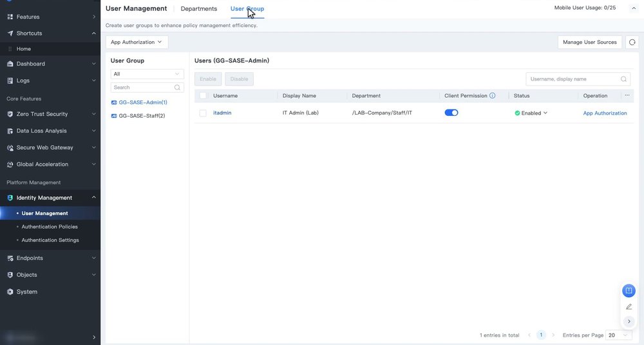Click the Global Acceleration icon
Screen dimensions: 644x345
(10, 164)
